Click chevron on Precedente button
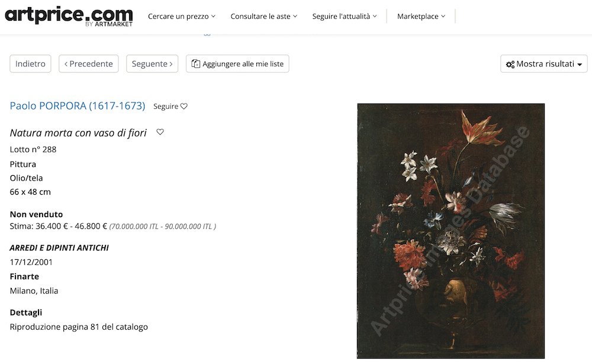The width and height of the screenshot is (592, 364). 66,64
